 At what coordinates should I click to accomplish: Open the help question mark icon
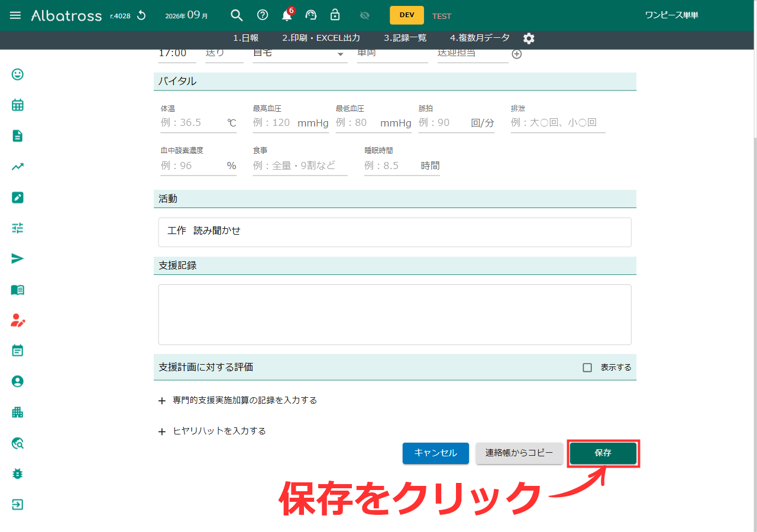point(263,15)
